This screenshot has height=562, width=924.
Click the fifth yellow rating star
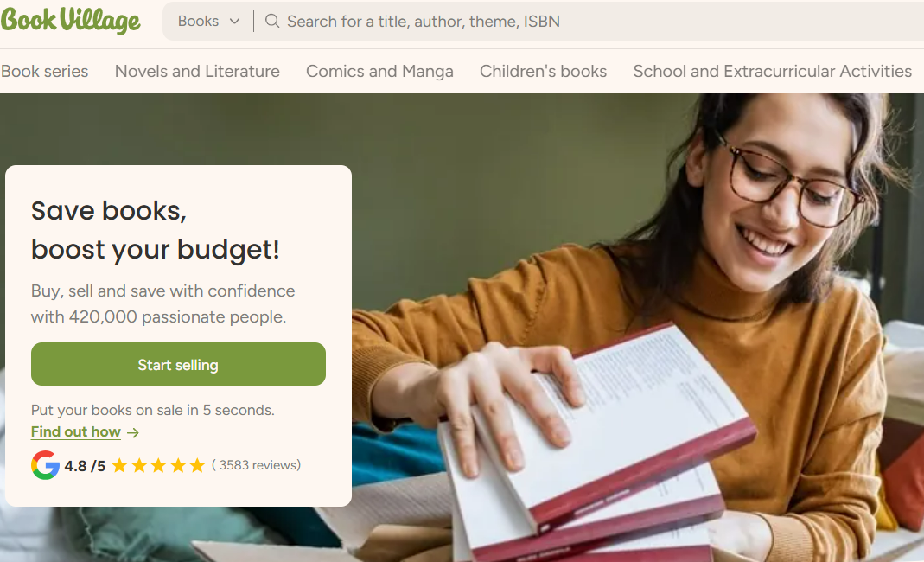tap(197, 465)
